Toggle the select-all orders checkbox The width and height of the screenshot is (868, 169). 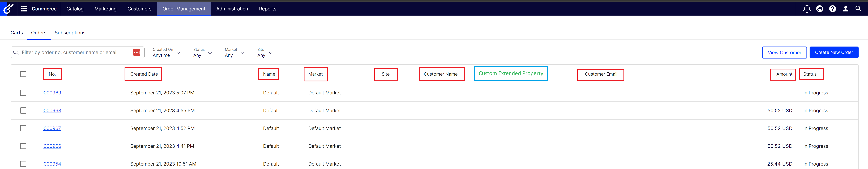23,74
